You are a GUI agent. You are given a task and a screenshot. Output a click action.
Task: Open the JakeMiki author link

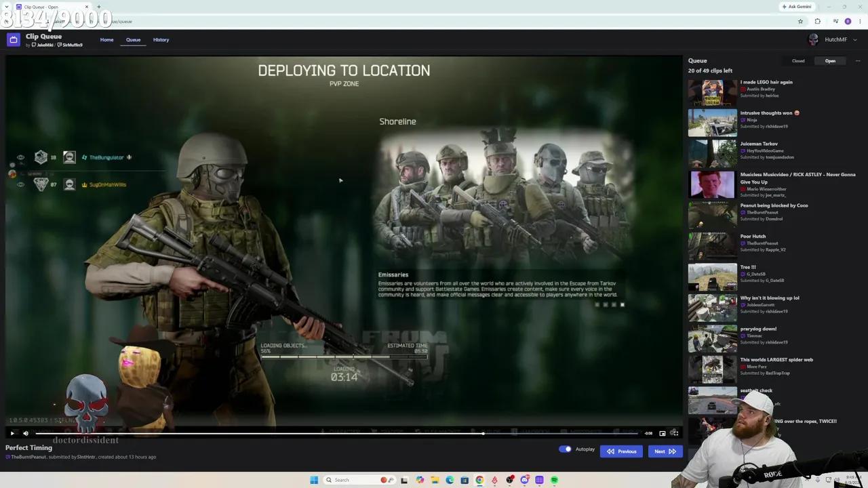pos(43,45)
